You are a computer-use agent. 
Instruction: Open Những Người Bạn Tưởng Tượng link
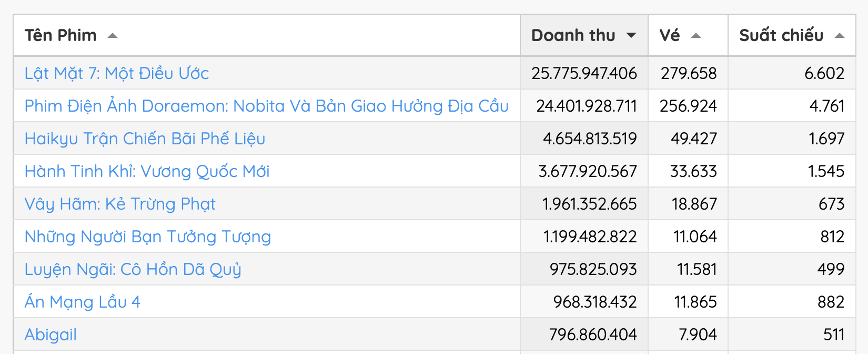pyautogui.click(x=148, y=237)
